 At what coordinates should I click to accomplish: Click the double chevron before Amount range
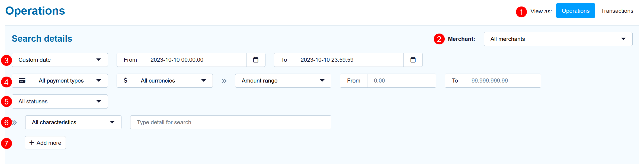point(224,81)
